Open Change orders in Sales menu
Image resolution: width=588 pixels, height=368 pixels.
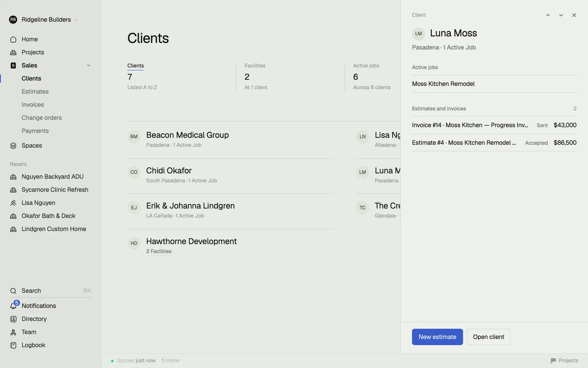(x=41, y=118)
